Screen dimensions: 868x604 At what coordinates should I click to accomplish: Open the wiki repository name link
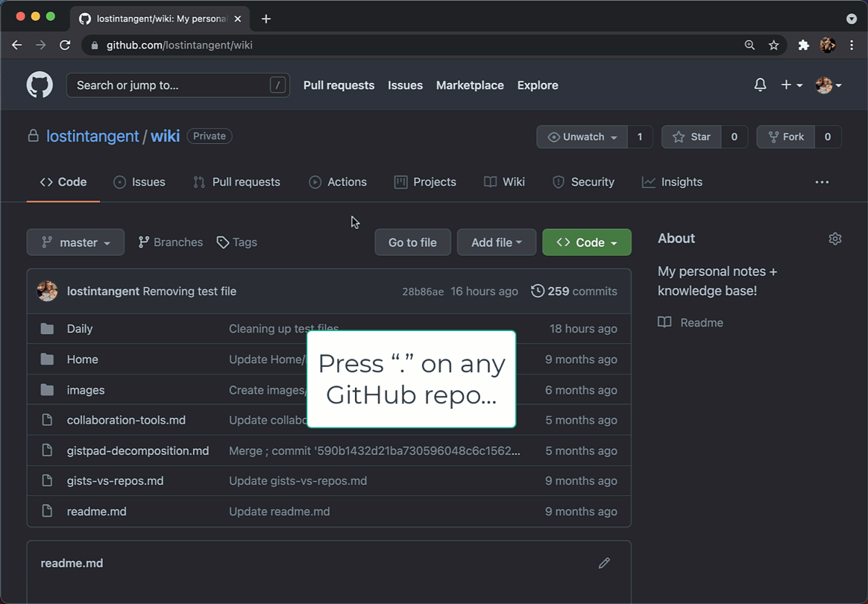[x=165, y=136]
